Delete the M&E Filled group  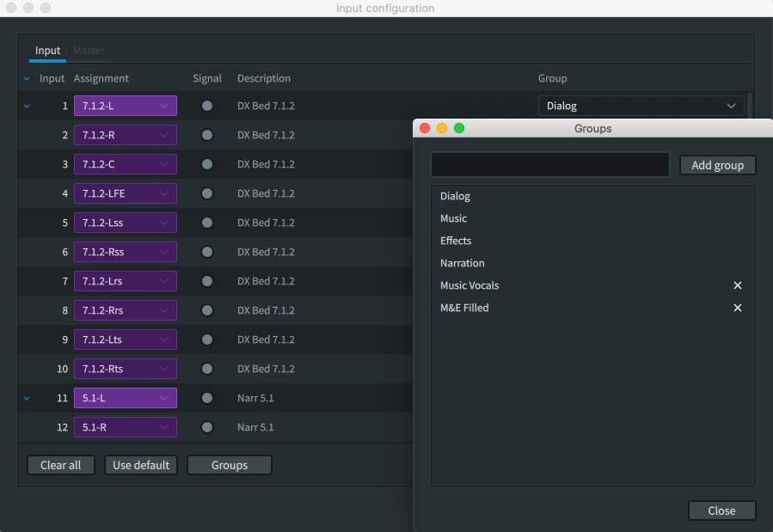point(737,308)
